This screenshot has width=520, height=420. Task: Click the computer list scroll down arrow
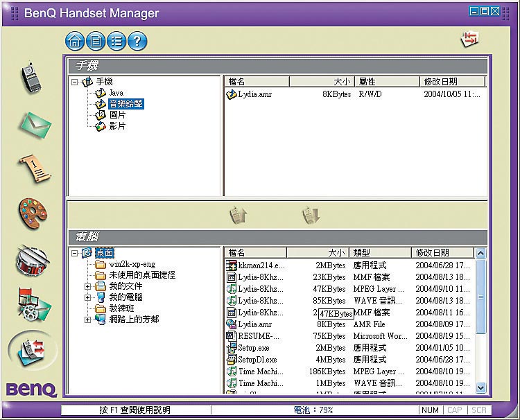[x=481, y=387]
